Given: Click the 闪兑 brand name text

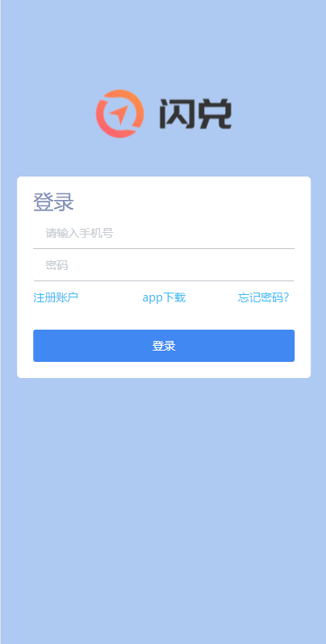Looking at the screenshot, I should 196,114.
